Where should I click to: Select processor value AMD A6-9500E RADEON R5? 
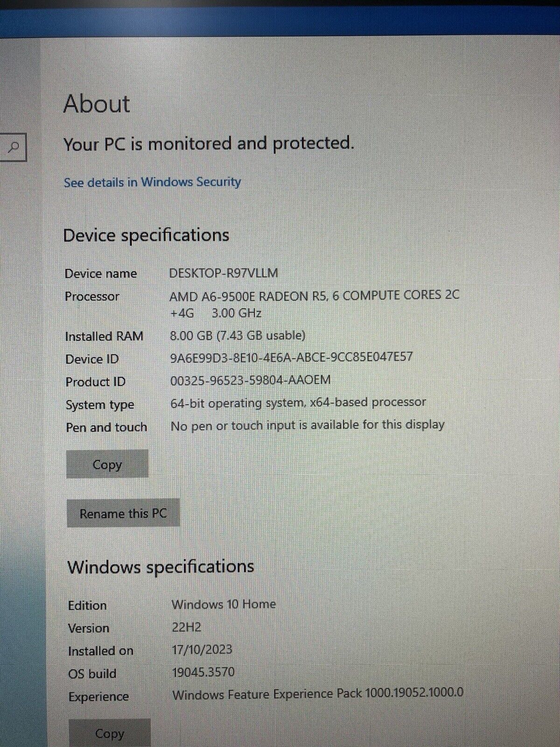(248, 296)
